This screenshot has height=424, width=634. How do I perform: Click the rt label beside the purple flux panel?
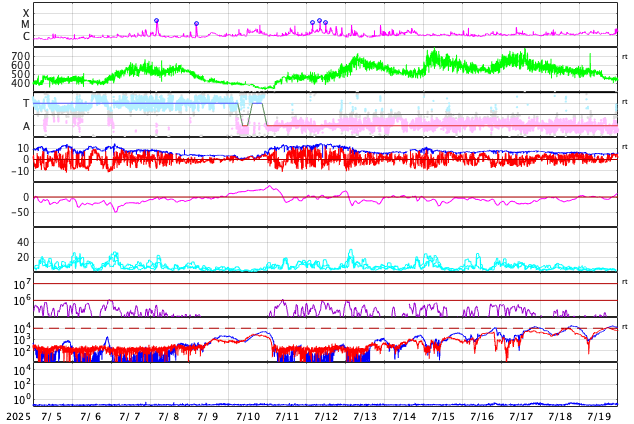coord(624,281)
